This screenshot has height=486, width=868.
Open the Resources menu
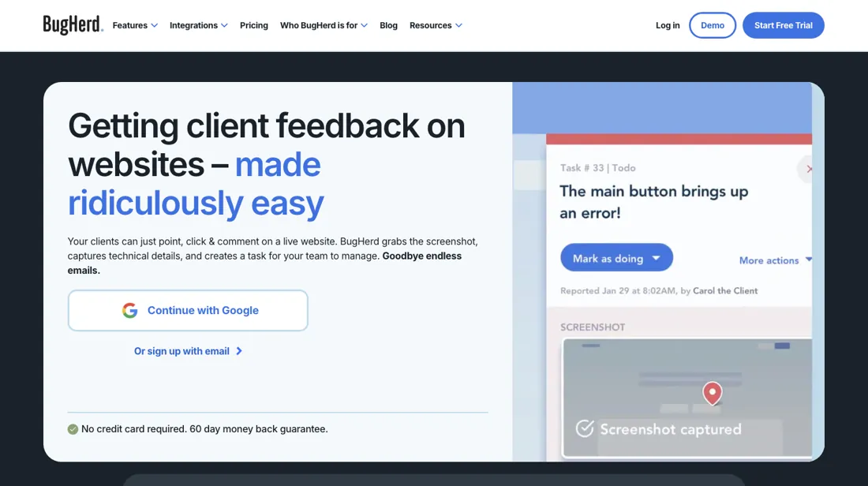[436, 25]
